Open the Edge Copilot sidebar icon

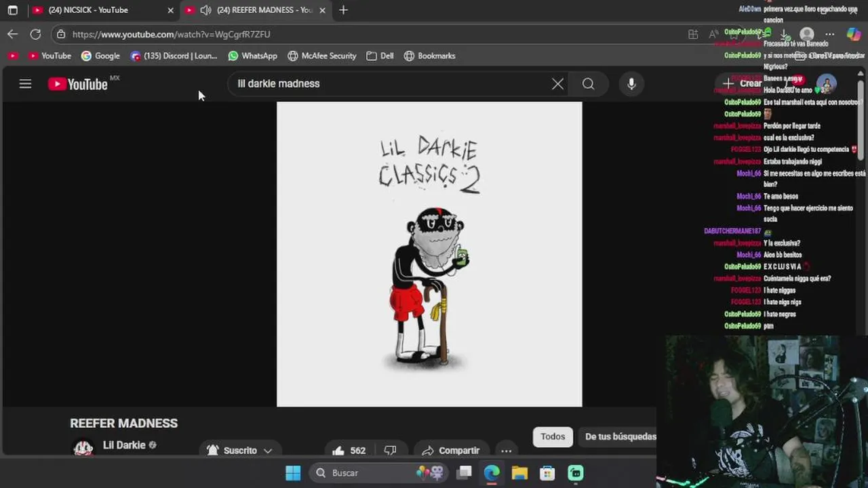click(x=854, y=34)
